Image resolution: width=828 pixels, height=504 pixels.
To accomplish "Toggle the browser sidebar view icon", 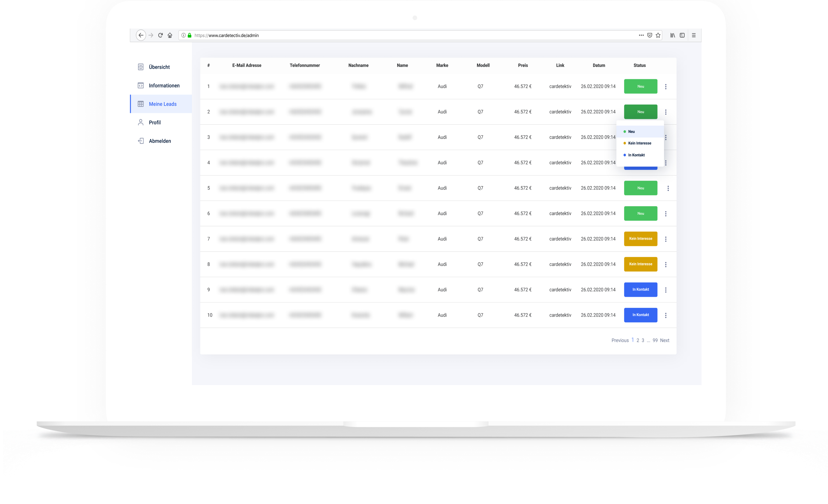I will 682,35.
